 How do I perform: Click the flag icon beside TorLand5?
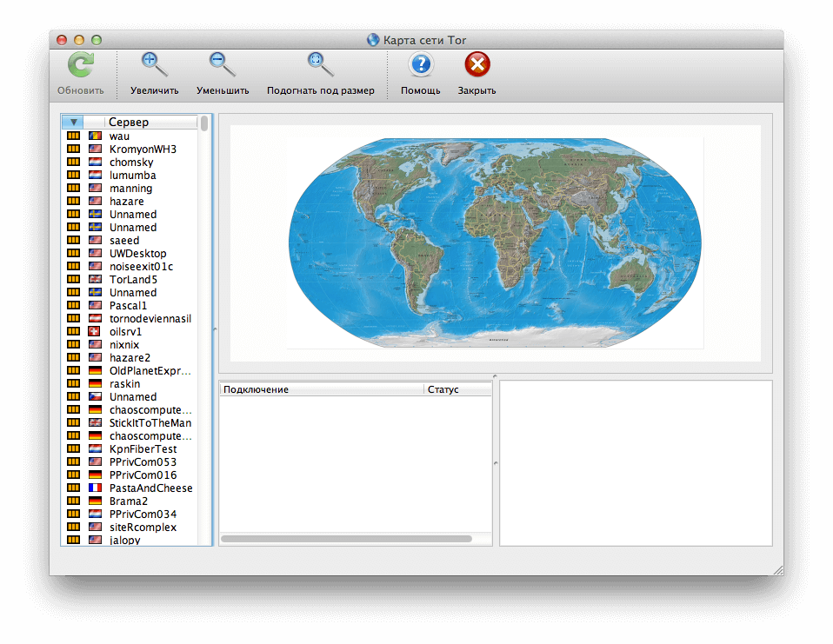pos(95,279)
